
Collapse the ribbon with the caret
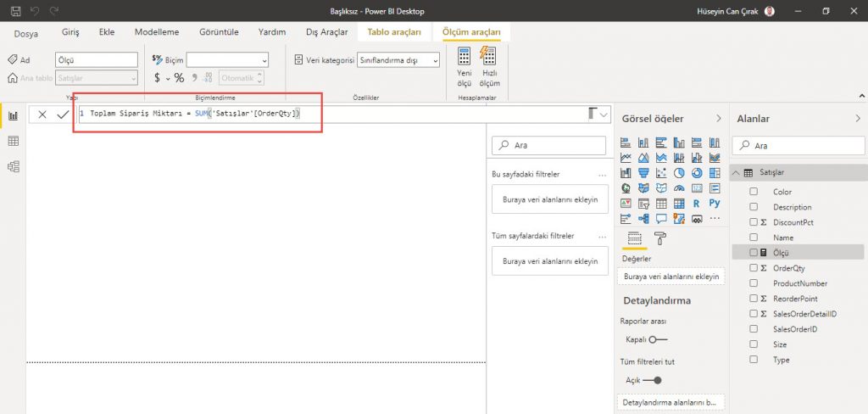tap(862, 96)
